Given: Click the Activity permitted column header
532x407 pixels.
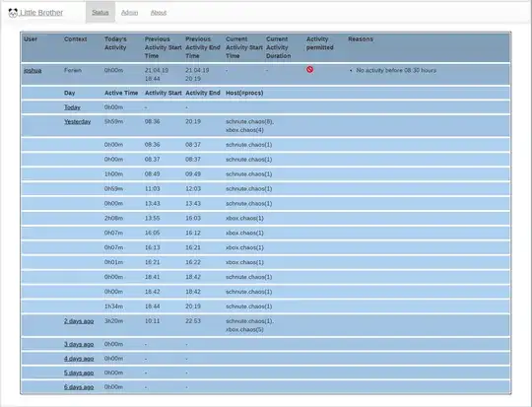Looking at the screenshot, I should pos(319,43).
